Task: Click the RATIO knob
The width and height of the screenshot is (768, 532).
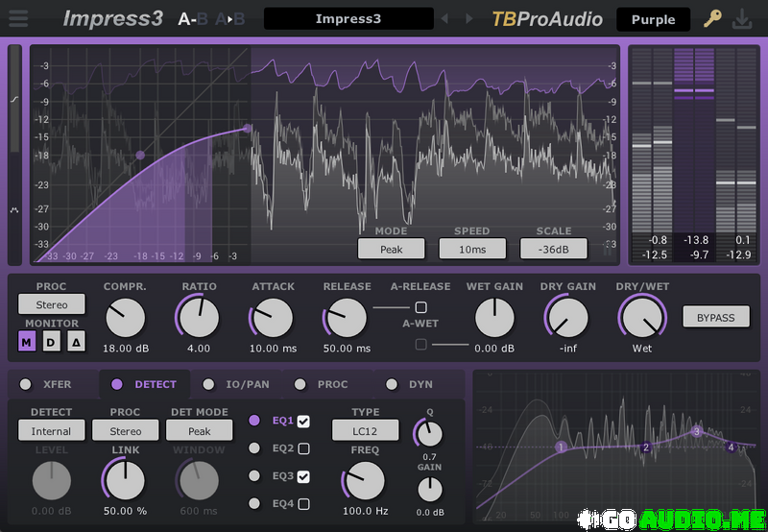Action: coord(199,318)
